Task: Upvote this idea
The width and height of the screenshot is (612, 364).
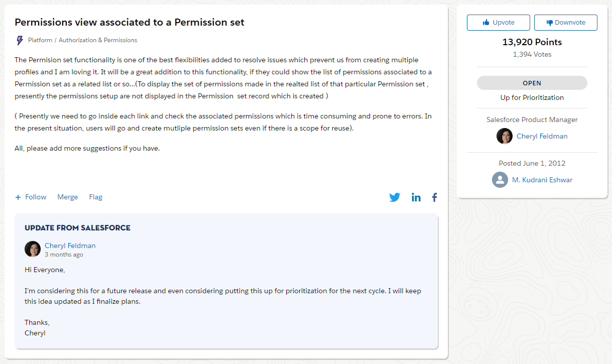Action: (x=498, y=23)
